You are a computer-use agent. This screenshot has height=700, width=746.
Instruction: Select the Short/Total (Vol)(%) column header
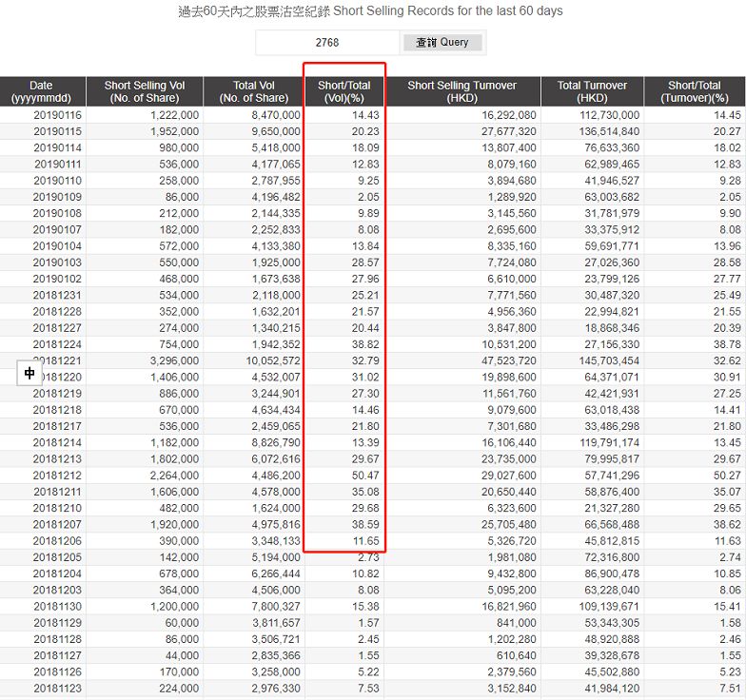click(x=344, y=91)
